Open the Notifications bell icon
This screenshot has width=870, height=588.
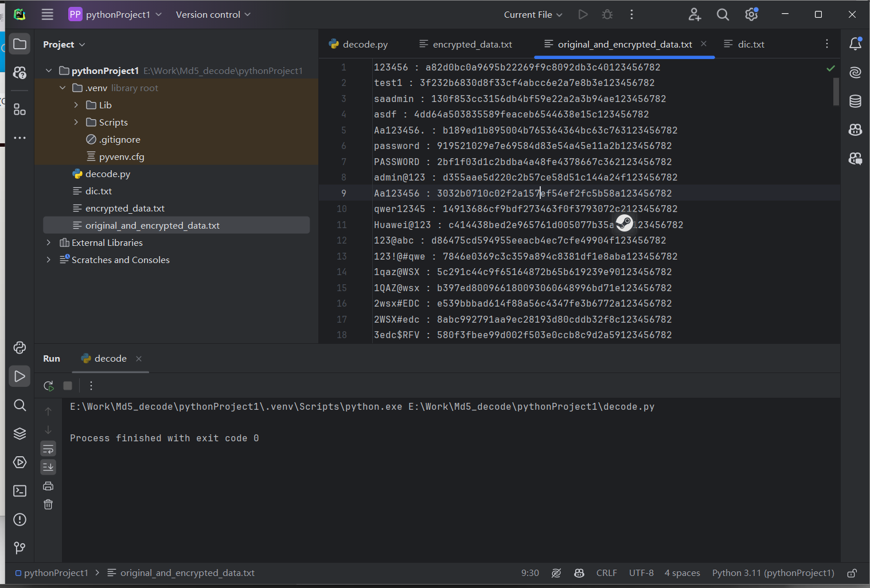[855, 44]
